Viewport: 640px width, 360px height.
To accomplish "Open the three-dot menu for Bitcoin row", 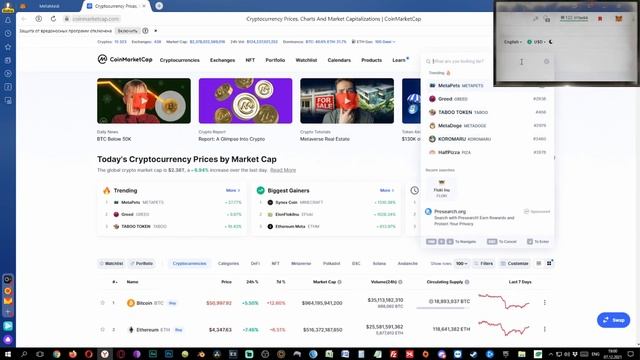I will click(x=544, y=302).
